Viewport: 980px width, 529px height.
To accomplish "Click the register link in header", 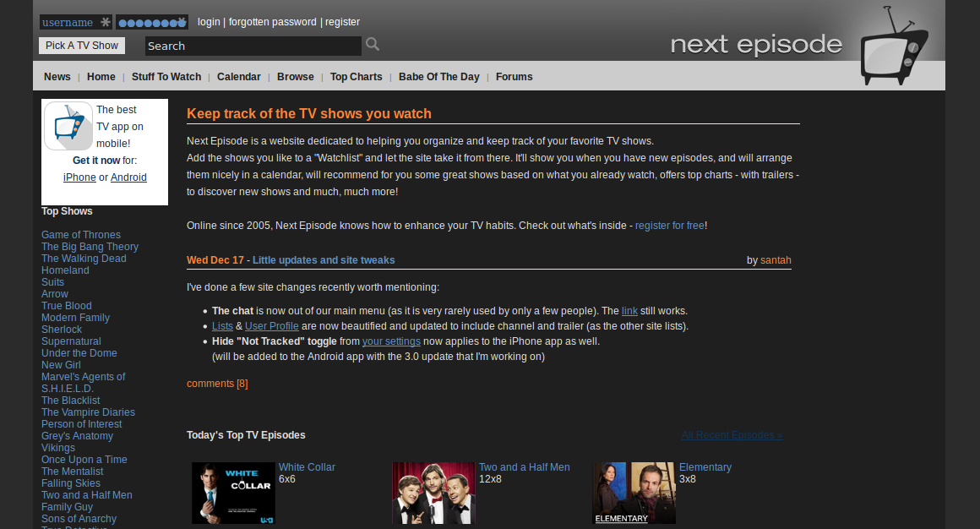I will (342, 22).
